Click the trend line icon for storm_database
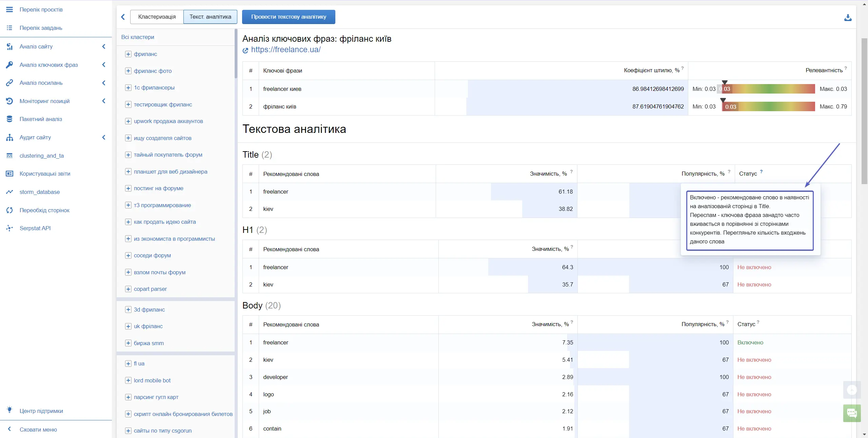The image size is (868, 438). tap(9, 192)
